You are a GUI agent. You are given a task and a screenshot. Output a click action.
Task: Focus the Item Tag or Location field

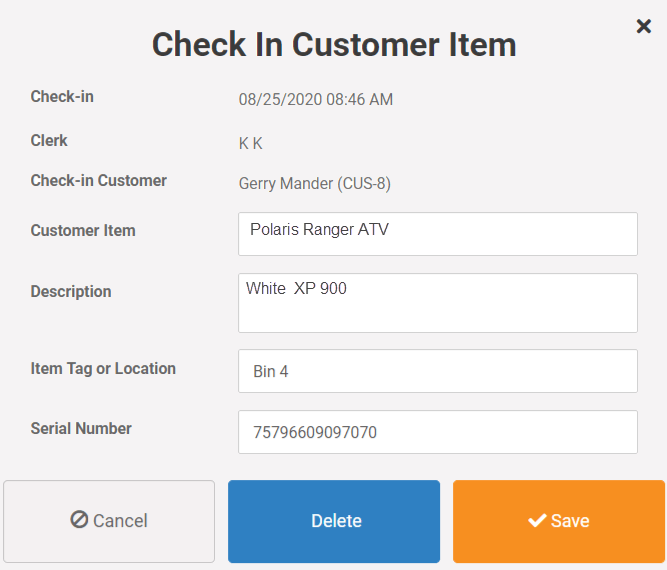(x=438, y=371)
